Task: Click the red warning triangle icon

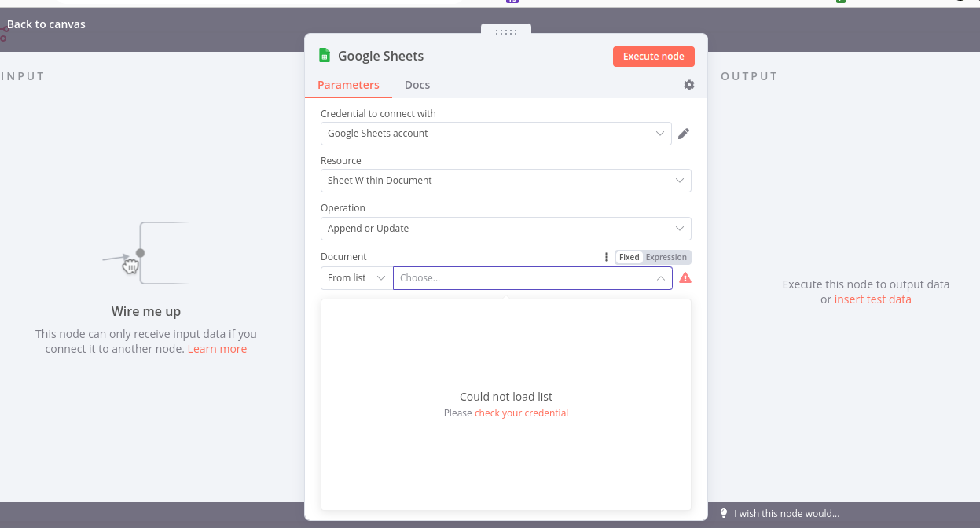Action: click(x=685, y=278)
